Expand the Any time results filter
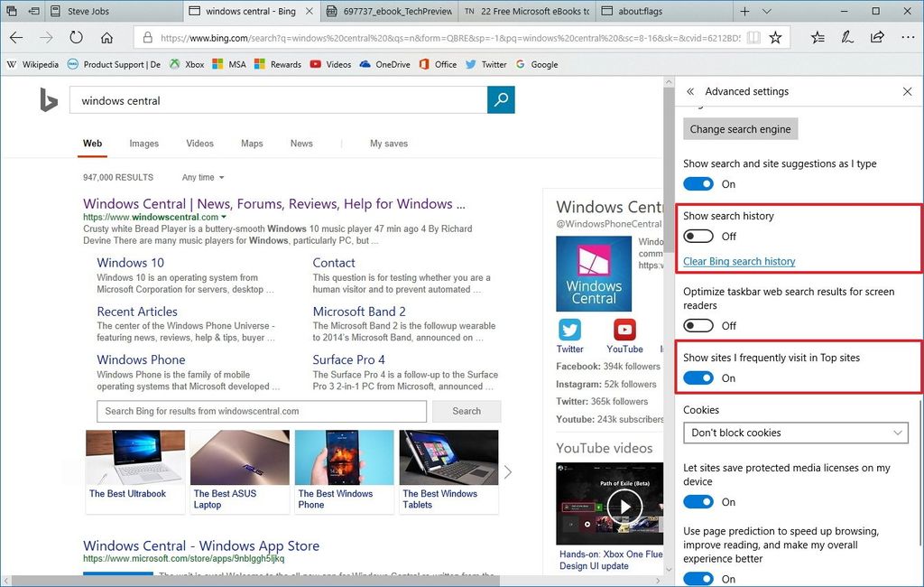924x587 pixels. [x=200, y=177]
